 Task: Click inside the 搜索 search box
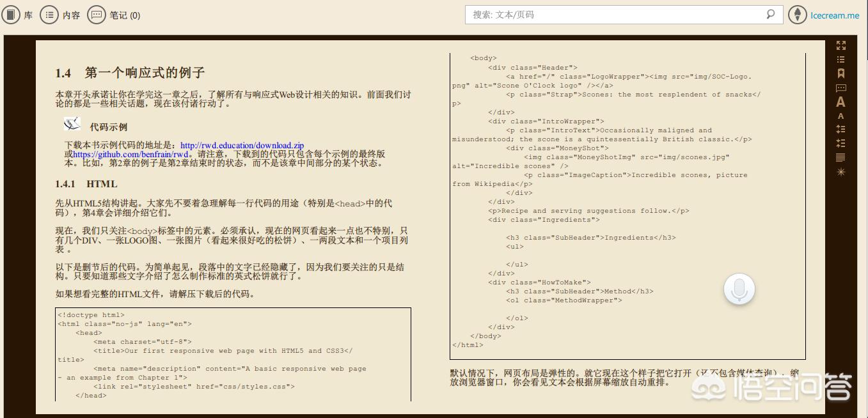pos(608,14)
